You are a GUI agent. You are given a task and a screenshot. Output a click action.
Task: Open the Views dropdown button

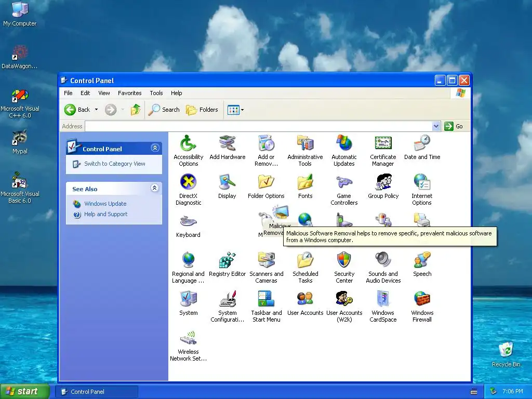(235, 110)
